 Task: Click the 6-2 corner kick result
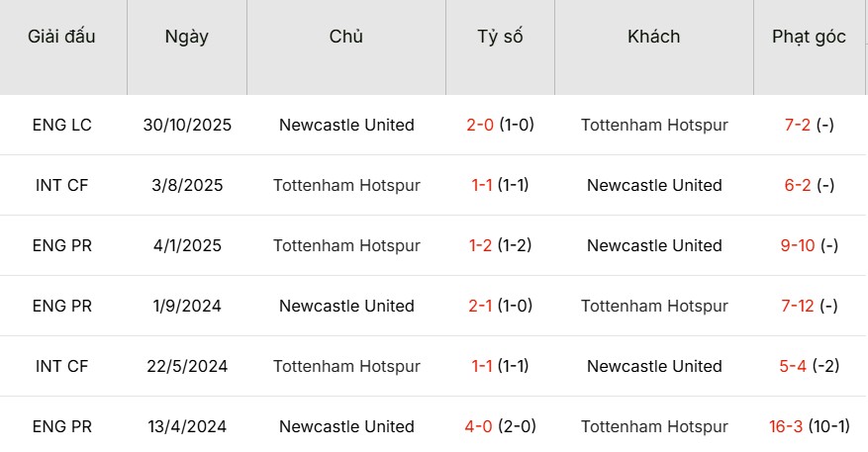point(798,186)
